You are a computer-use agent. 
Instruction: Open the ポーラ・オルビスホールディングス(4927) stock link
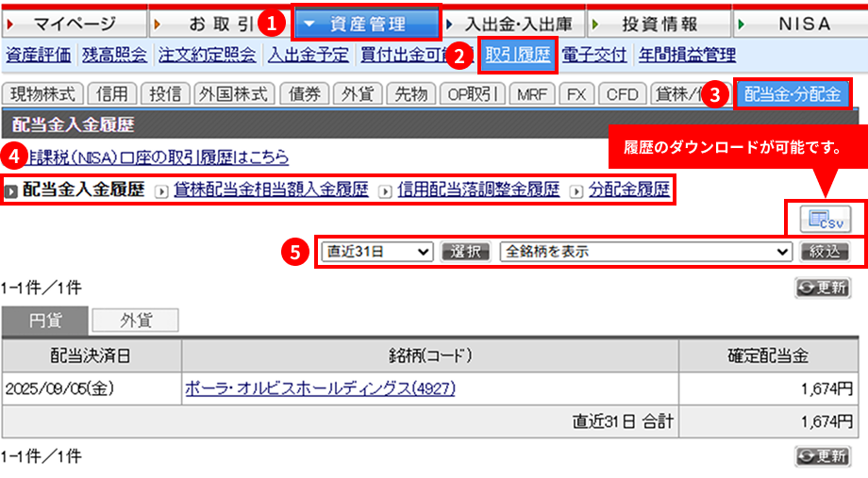click(x=314, y=387)
